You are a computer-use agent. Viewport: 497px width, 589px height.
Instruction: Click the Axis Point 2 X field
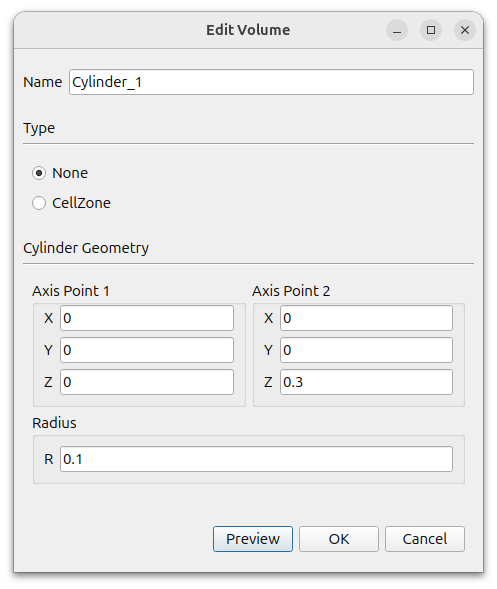tap(366, 318)
